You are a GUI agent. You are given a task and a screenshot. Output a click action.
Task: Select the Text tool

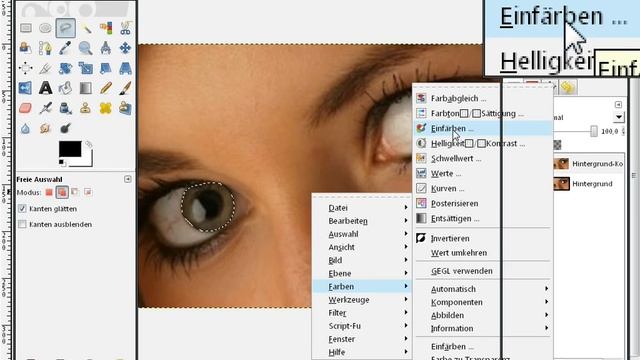pyautogui.click(x=45, y=88)
